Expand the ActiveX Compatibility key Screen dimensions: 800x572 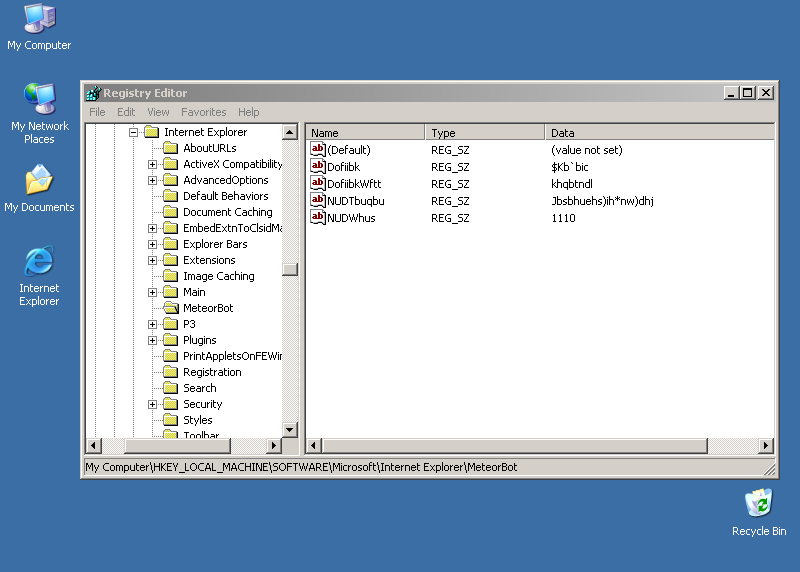click(x=152, y=164)
